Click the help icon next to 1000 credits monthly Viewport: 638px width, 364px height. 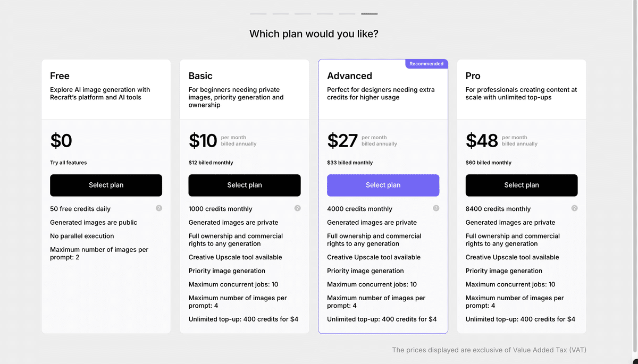[297, 208]
